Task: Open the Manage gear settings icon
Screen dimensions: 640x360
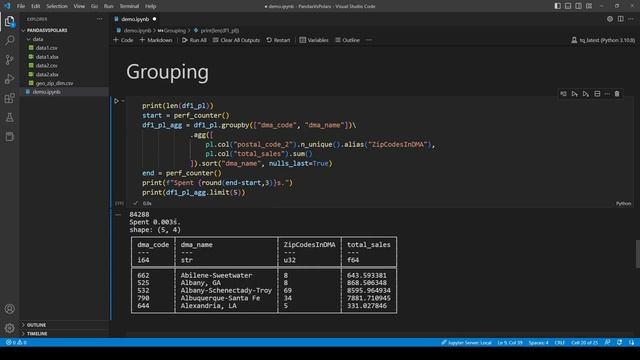Action: (x=9, y=328)
